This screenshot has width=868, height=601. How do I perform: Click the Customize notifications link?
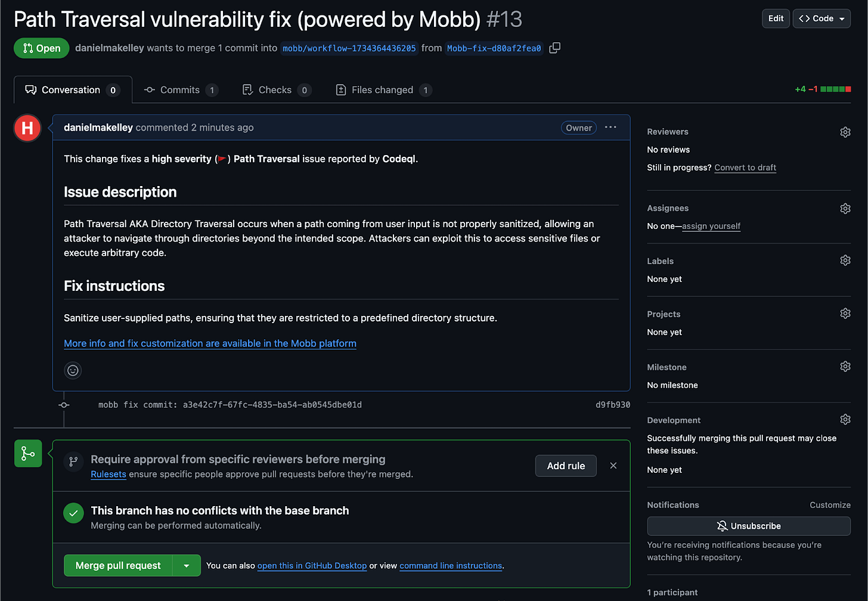pyautogui.click(x=830, y=505)
